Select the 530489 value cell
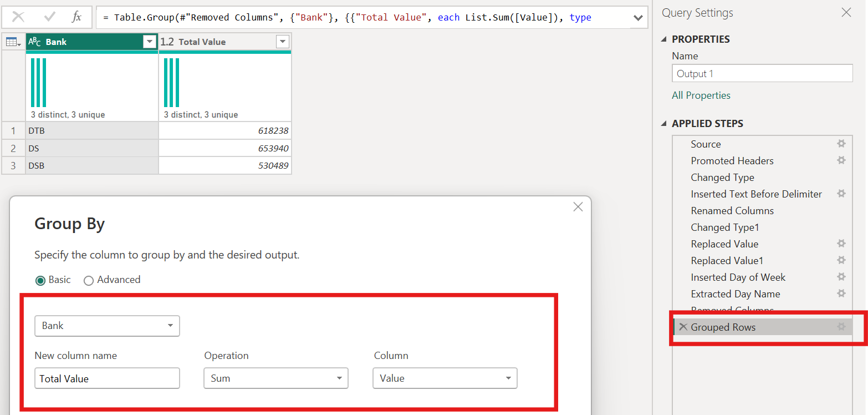 [x=225, y=165]
